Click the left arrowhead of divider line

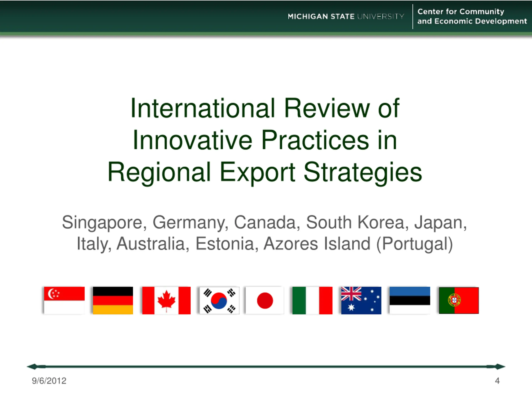(x=32, y=367)
